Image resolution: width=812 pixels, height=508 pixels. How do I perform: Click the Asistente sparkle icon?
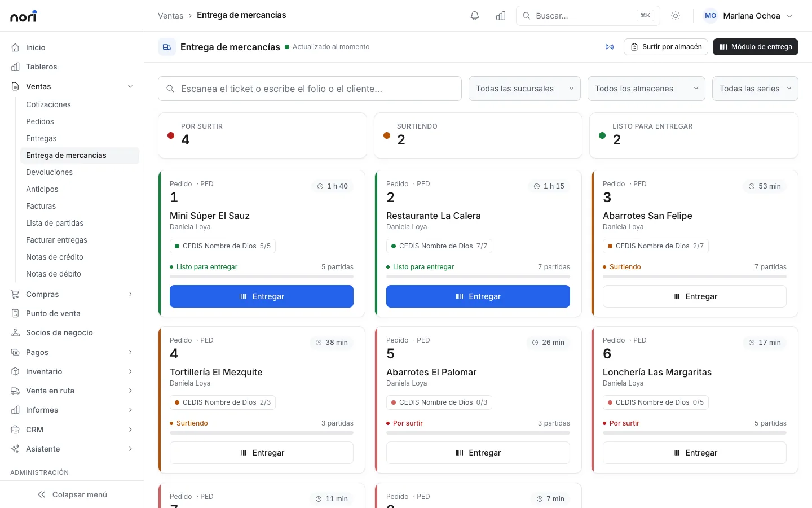(x=15, y=449)
